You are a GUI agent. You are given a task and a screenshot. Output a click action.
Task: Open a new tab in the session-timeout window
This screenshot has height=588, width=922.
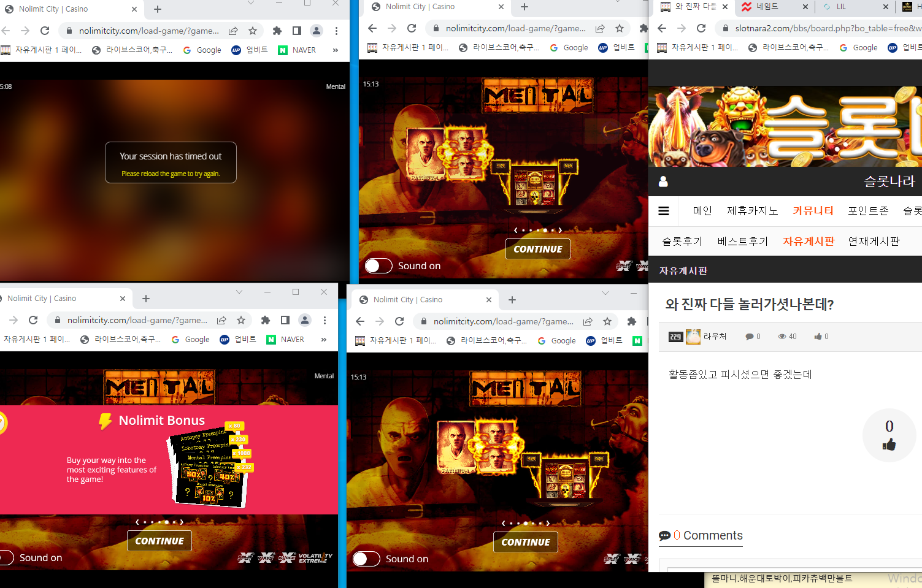coord(158,9)
